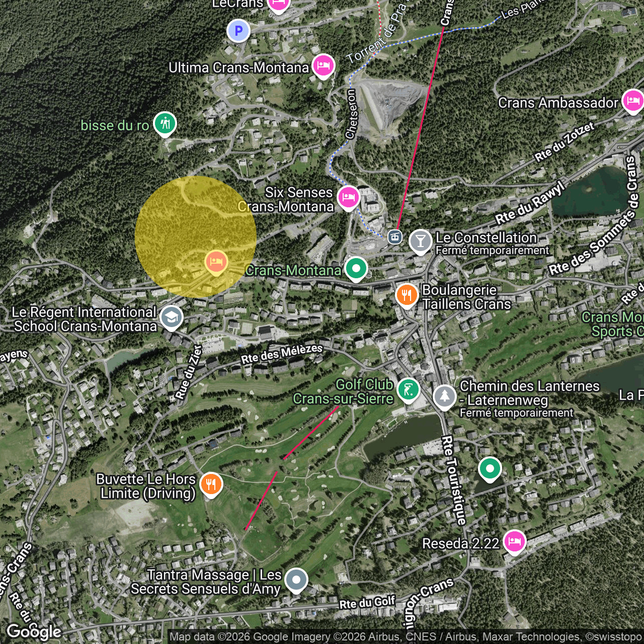Select the 'Chemin des Lanternes - Laternenweg' label
This screenshot has height=644, width=644.
(530, 393)
